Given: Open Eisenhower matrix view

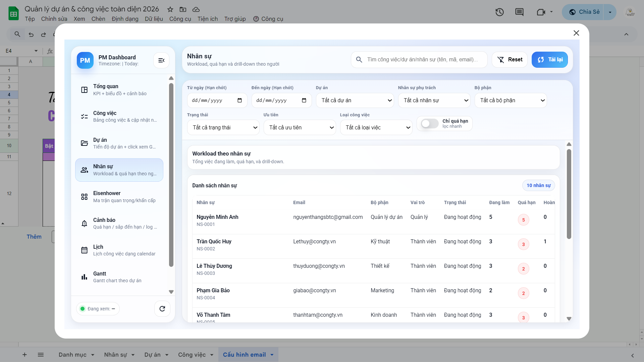Looking at the screenshot, I should pyautogui.click(x=119, y=197).
